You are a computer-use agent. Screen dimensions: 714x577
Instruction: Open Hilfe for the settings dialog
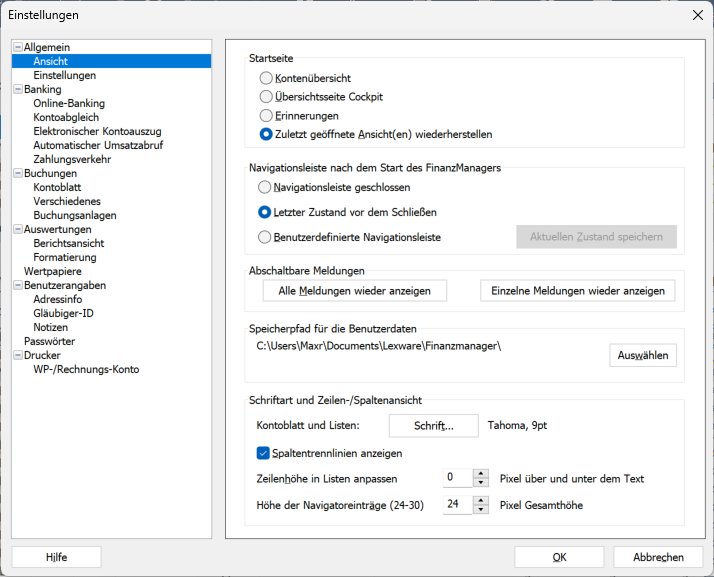(56, 557)
